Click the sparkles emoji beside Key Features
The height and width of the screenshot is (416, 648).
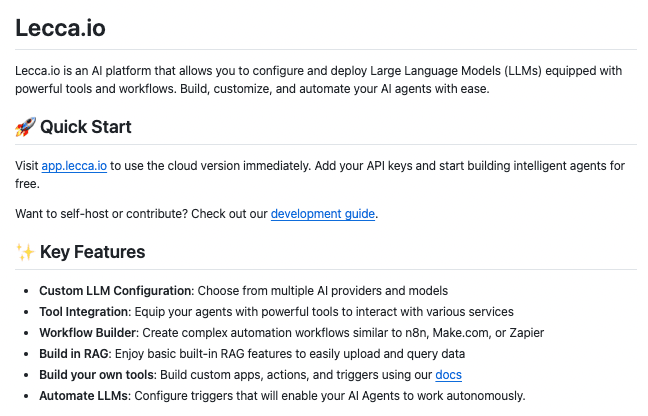pyautogui.click(x=26, y=252)
